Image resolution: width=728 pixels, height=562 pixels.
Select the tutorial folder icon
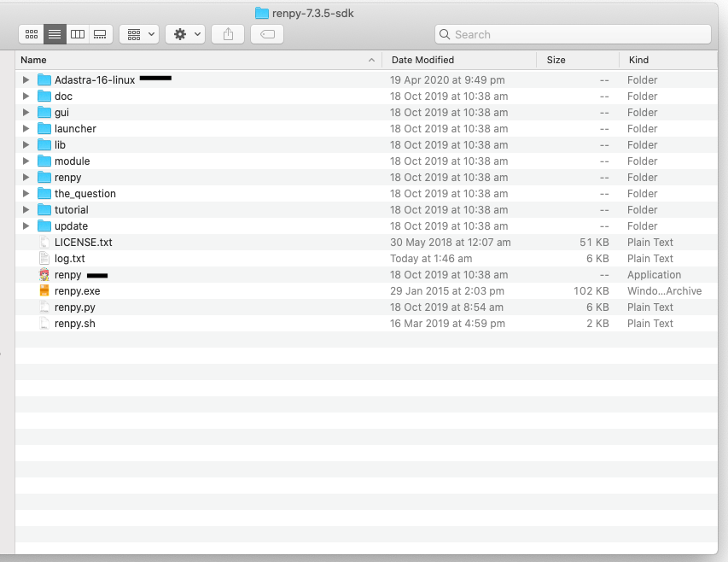click(x=44, y=210)
